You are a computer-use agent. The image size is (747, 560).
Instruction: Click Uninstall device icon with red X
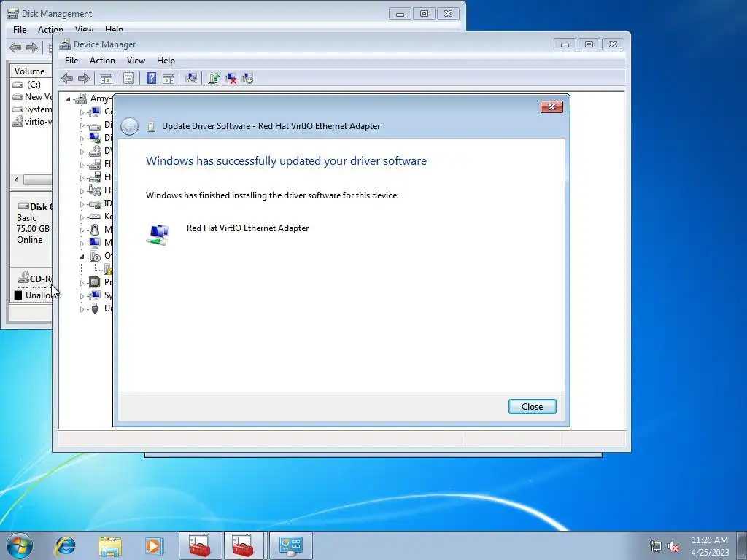pyautogui.click(x=231, y=78)
